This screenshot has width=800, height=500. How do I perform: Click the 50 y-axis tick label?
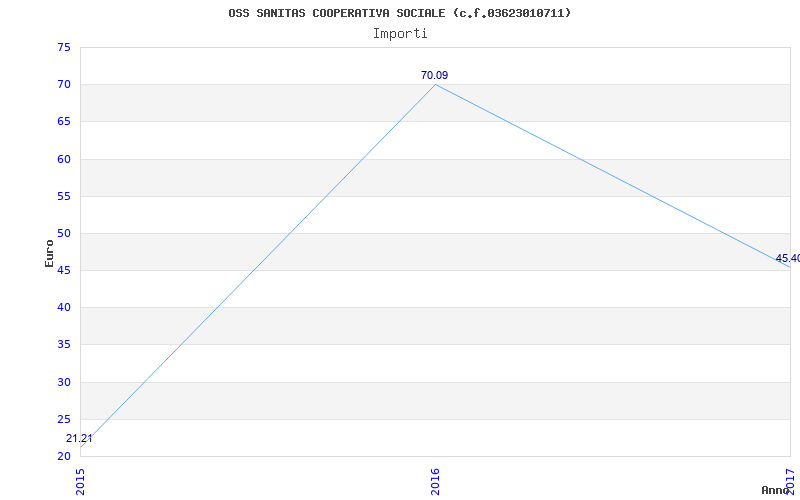click(64, 234)
